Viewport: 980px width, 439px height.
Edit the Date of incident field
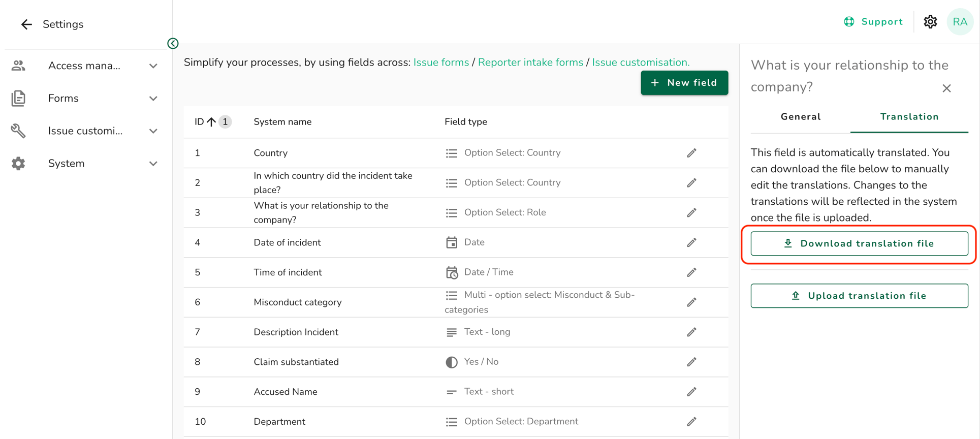(691, 242)
